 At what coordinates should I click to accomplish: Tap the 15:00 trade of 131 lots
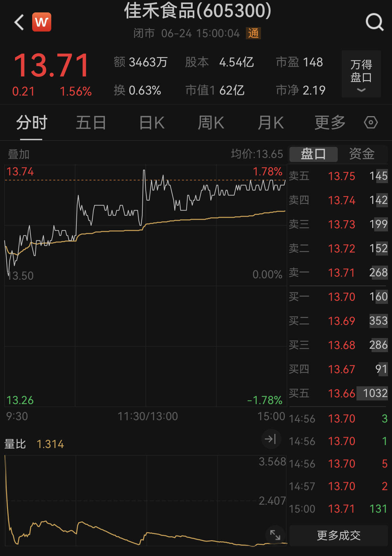(338, 509)
